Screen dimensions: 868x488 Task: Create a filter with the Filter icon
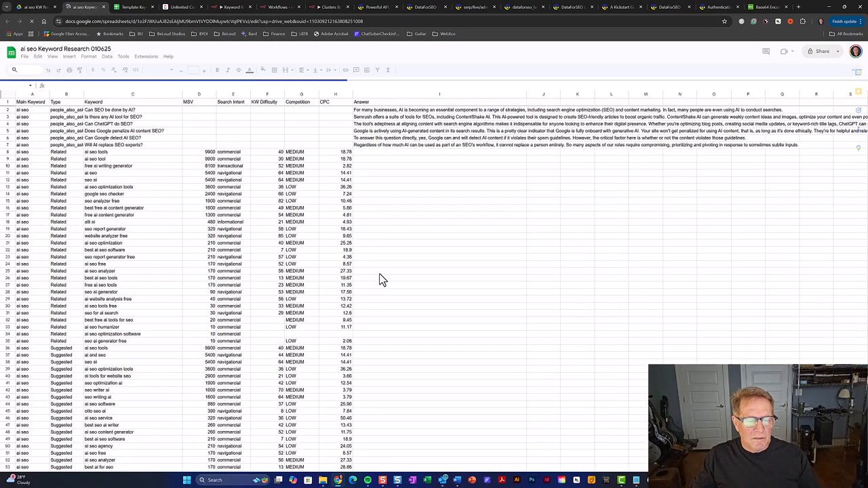[377, 70]
